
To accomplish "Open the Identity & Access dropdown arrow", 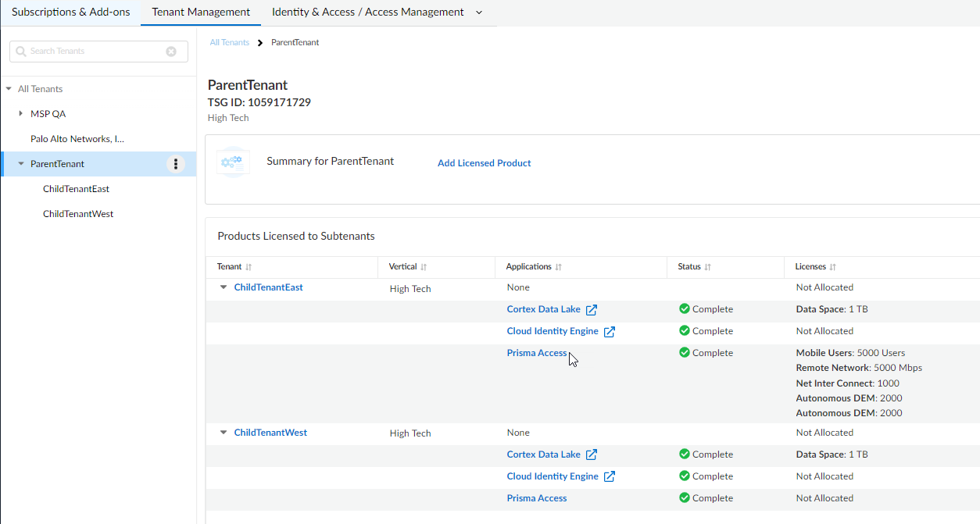I will pyautogui.click(x=479, y=12).
